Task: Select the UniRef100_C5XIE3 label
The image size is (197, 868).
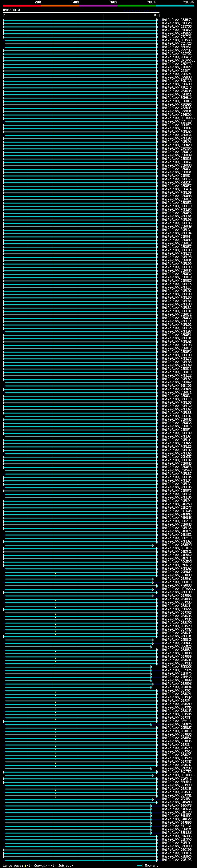Action: click(x=177, y=121)
